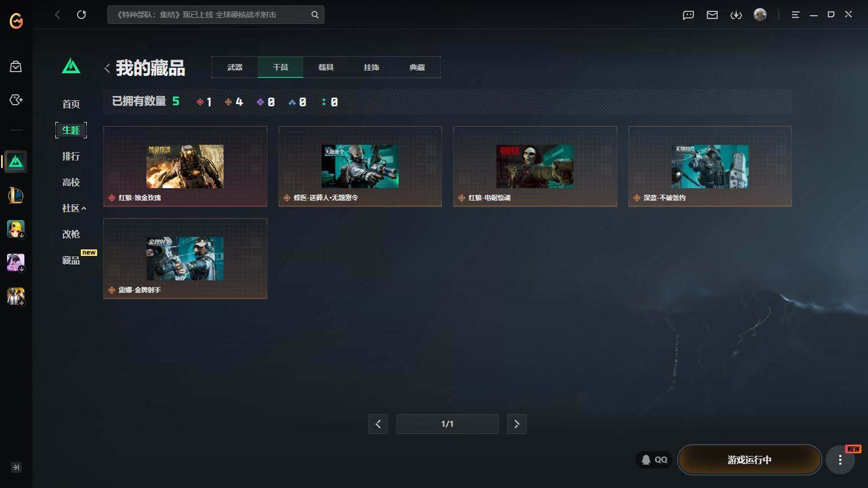Open the user avatar profile
Viewport: 868px width, 488px height.
pyautogui.click(x=760, y=15)
